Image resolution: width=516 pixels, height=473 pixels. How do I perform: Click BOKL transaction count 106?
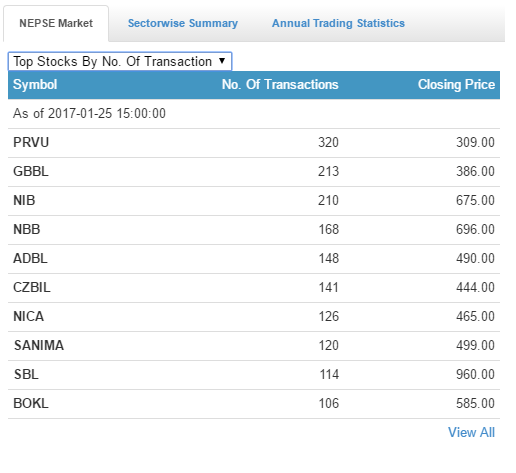tap(329, 404)
